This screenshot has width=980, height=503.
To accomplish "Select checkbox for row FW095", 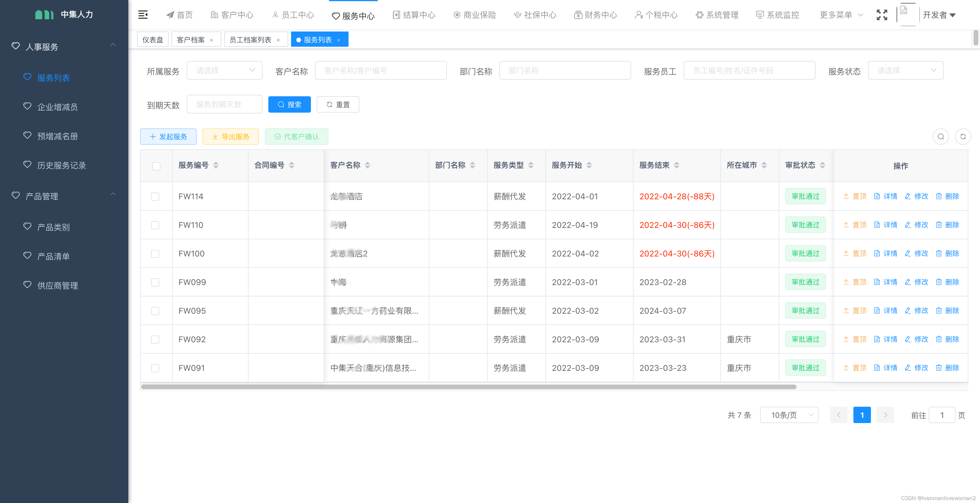I will 155,311.
